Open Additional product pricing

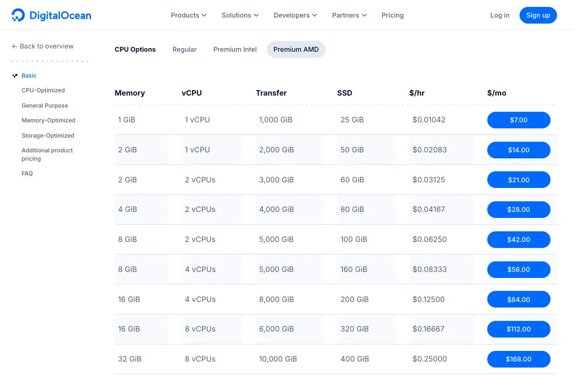point(47,155)
